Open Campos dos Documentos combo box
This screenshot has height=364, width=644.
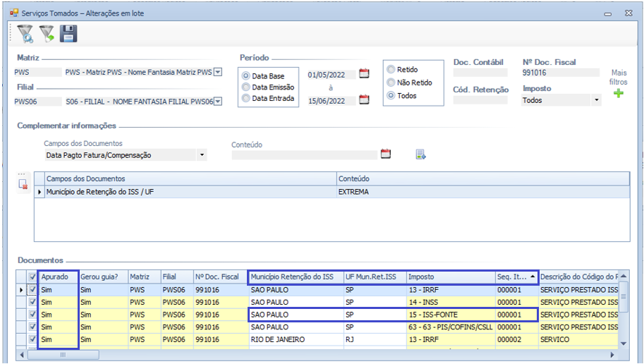point(202,154)
